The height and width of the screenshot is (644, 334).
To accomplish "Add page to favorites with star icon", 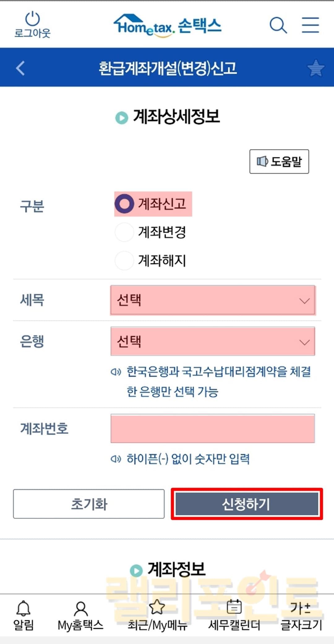I will pyautogui.click(x=315, y=68).
